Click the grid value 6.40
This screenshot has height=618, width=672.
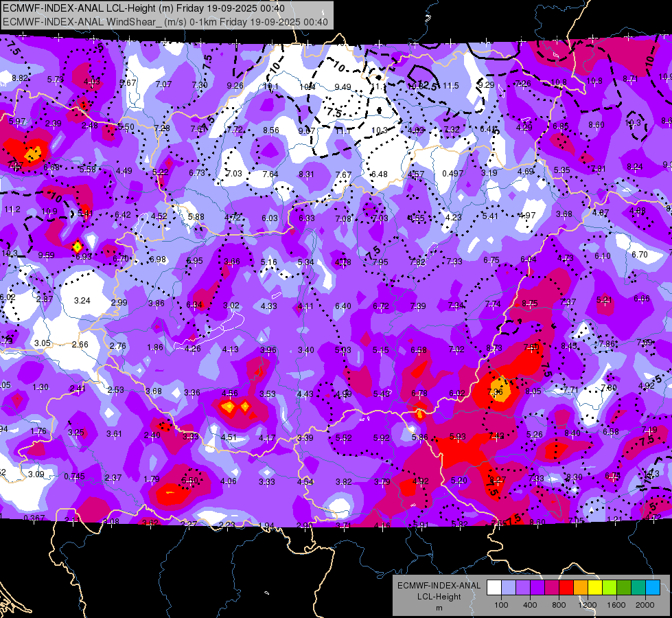(343, 306)
